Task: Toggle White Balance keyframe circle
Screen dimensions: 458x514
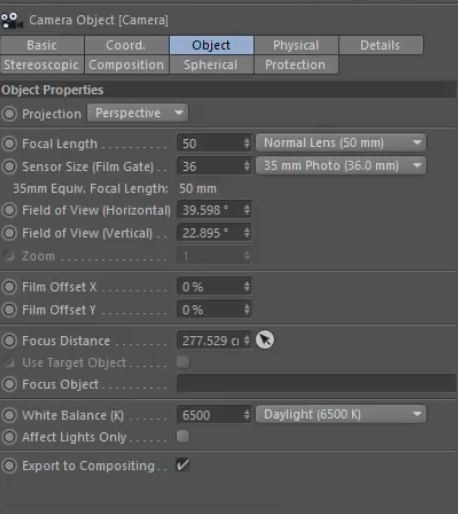Action: tap(9, 415)
